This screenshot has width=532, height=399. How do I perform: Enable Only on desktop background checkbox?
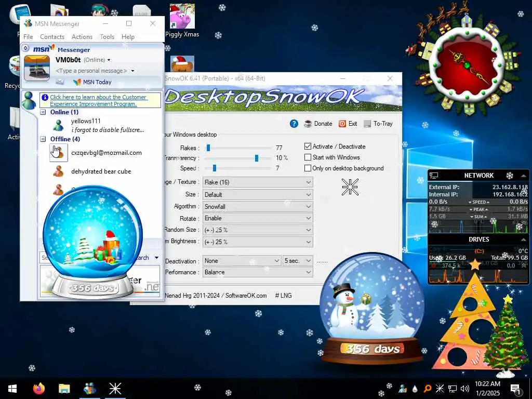click(x=308, y=168)
